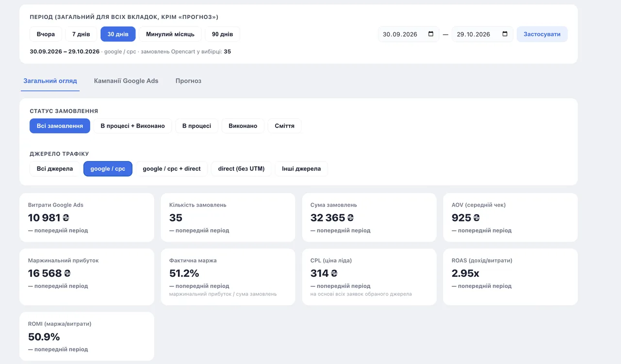Screen dimensions: 621x364
Task: Click the Кількість замовлень value 35
Action: click(176, 218)
